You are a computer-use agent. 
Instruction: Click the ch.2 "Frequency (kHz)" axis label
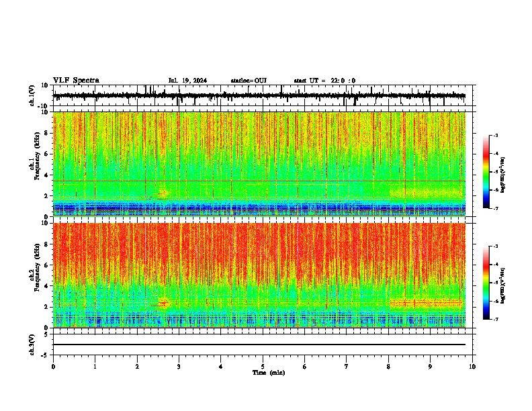pyautogui.click(x=37, y=267)
